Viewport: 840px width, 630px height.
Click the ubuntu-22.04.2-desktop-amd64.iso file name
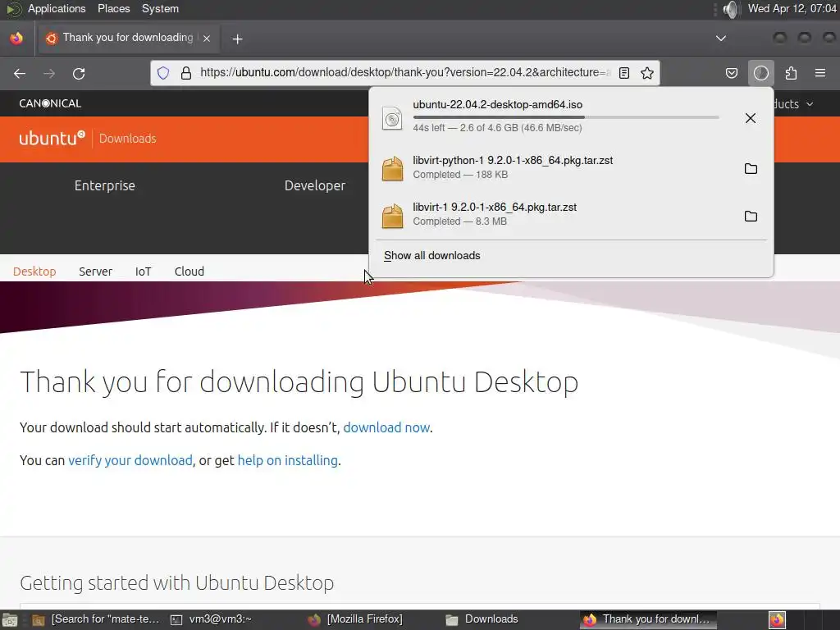point(498,104)
